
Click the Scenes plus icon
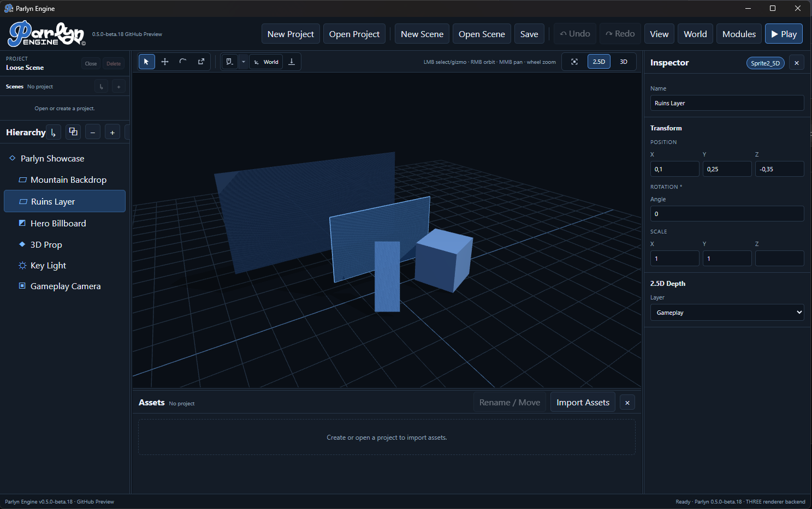[118, 86]
